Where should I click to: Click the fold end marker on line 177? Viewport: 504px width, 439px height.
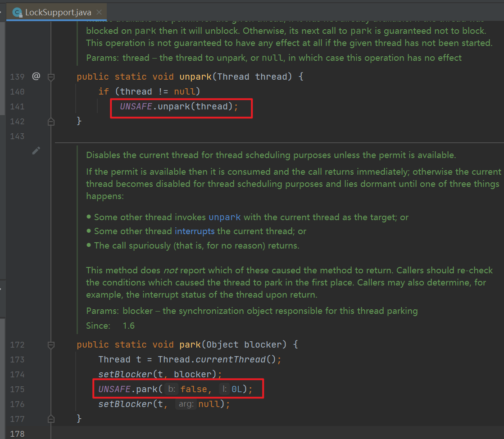(x=51, y=419)
